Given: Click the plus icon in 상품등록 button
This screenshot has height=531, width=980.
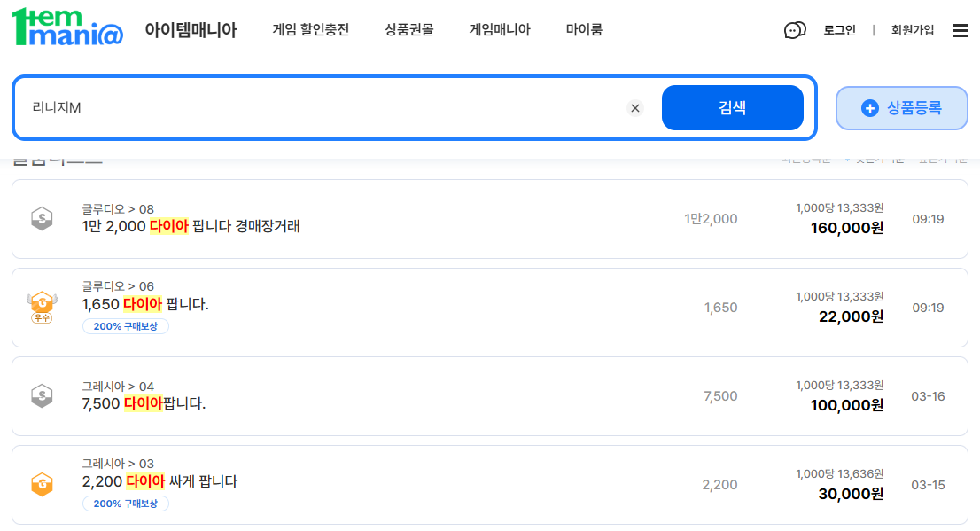Looking at the screenshot, I should (869, 108).
